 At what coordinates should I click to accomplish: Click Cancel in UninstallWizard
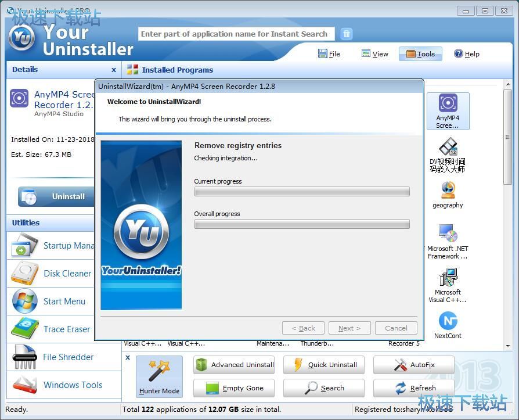(x=396, y=328)
